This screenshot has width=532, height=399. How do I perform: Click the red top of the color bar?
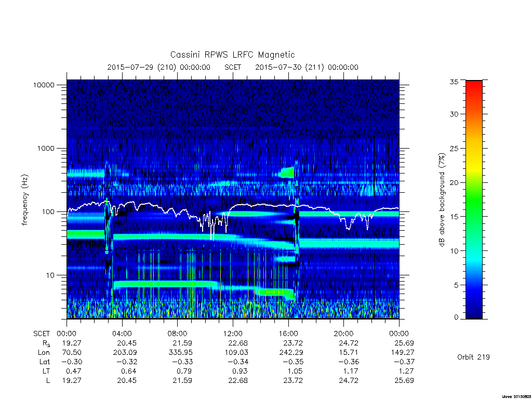click(x=474, y=84)
